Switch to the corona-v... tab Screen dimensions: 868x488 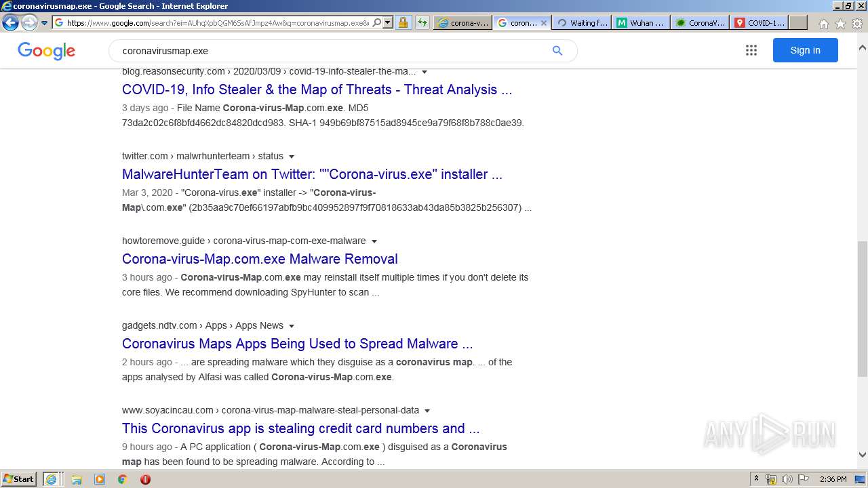[x=463, y=22]
